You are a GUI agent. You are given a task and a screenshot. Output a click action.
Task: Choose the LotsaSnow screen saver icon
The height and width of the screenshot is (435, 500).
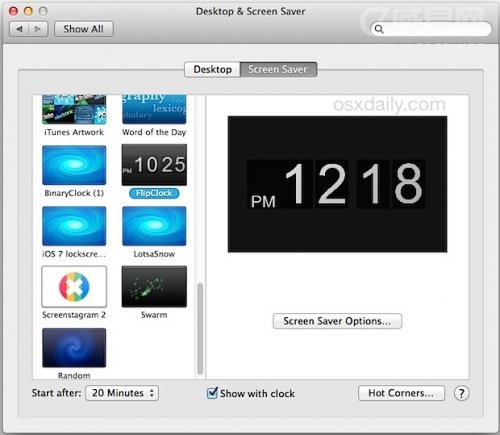(154, 226)
